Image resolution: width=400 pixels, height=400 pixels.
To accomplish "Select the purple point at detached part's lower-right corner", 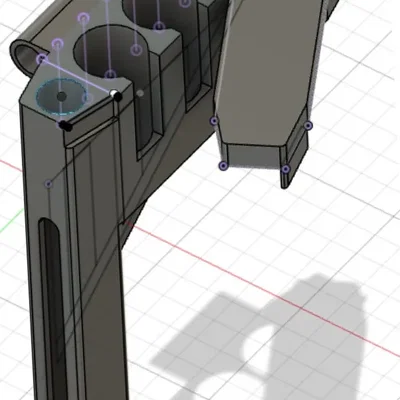I will click(x=285, y=169).
